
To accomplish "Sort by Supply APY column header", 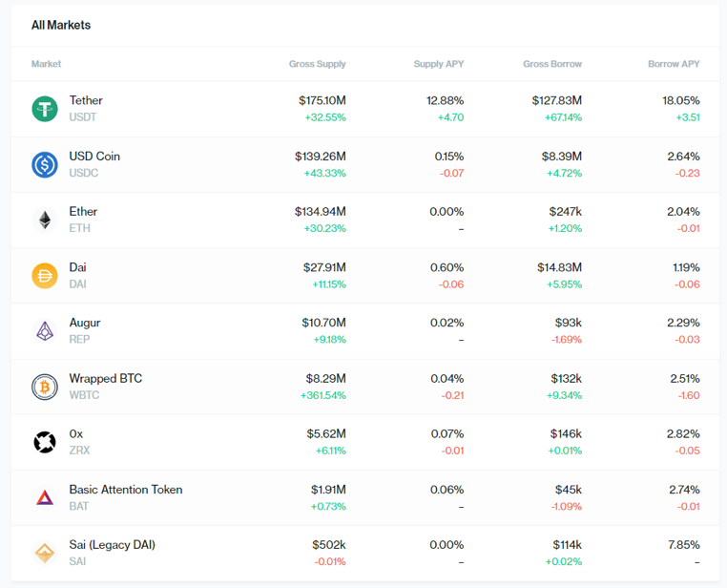I will point(438,64).
